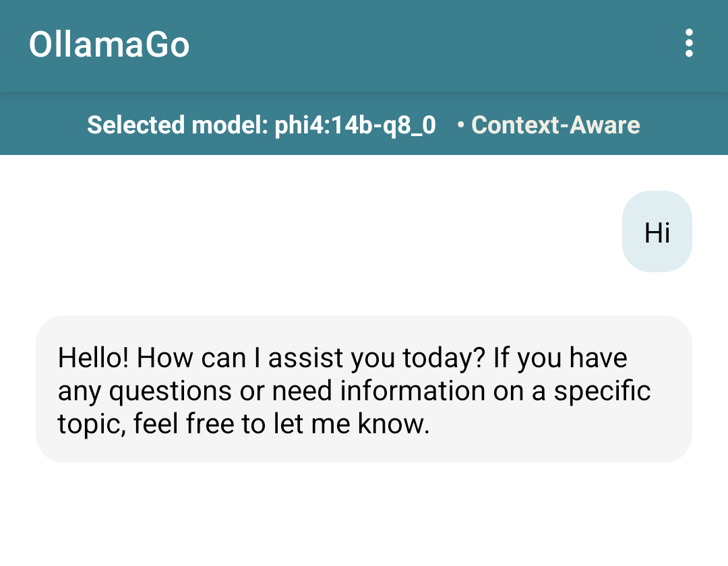This screenshot has width=728, height=566.
Task: Toggle the Context-Aware mode indicator
Action: tap(555, 125)
